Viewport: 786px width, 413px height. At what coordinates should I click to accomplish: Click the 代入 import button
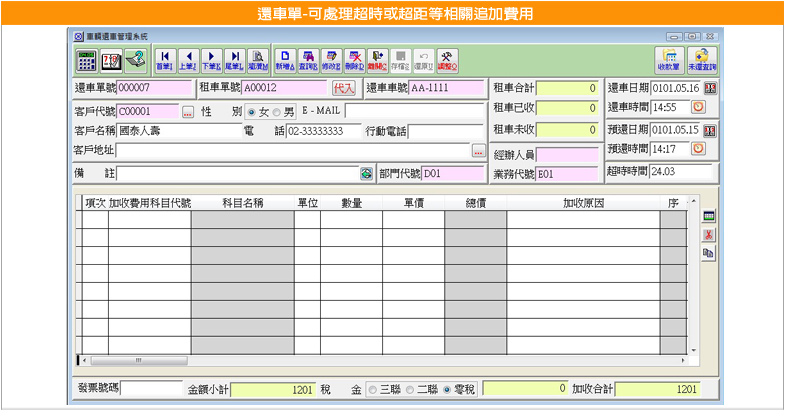pyautogui.click(x=344, y=88)
